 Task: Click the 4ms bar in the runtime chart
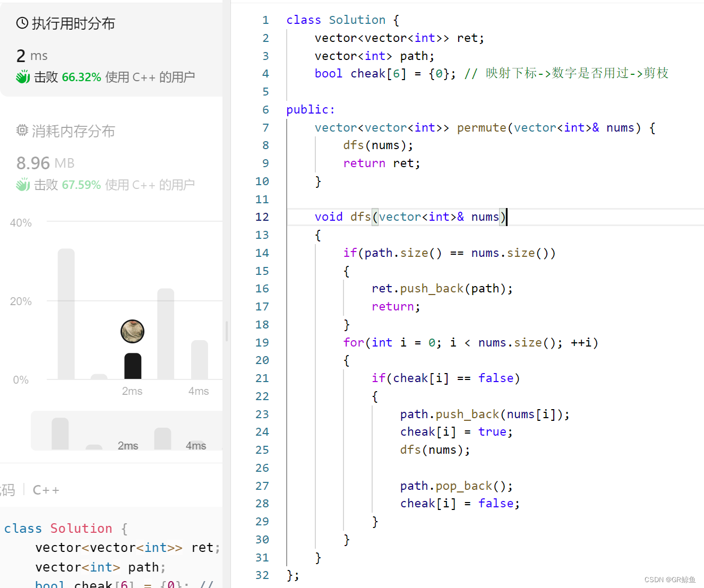pyautogui.click(x=200, y=360)
